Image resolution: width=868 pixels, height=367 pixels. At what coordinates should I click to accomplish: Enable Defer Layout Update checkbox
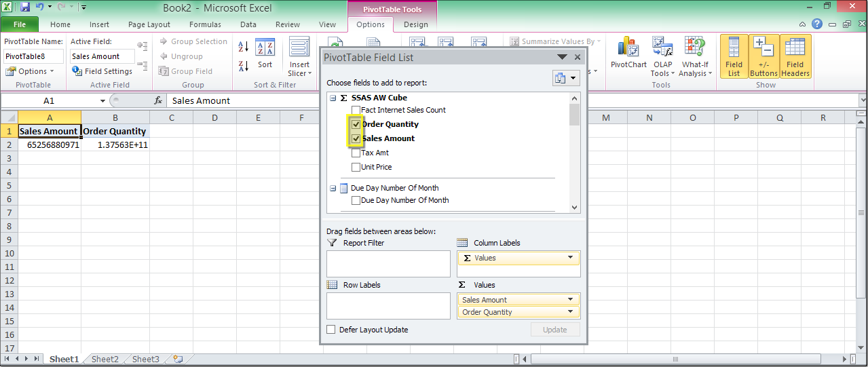tap(331, 330)
